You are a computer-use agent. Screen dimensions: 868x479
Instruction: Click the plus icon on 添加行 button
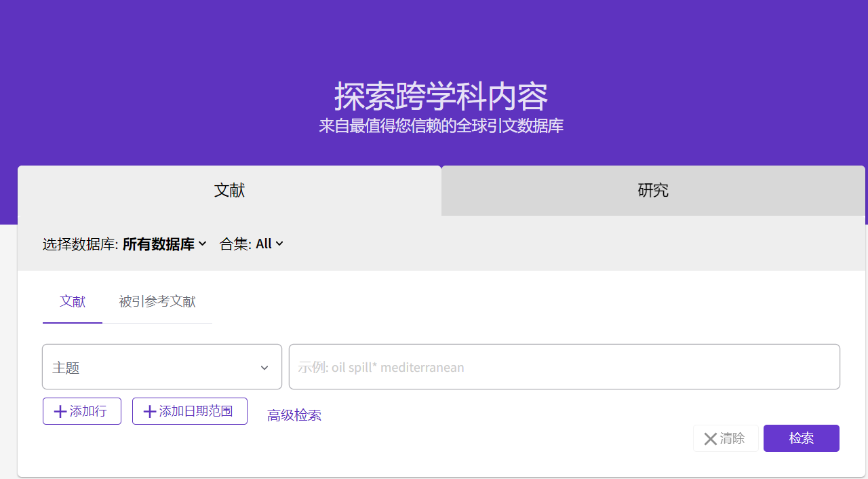tap(60, 410)
